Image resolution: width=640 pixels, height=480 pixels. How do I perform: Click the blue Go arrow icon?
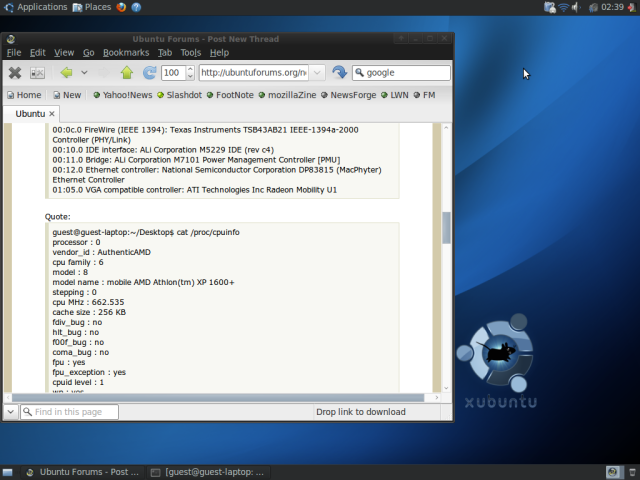(339, 73)
